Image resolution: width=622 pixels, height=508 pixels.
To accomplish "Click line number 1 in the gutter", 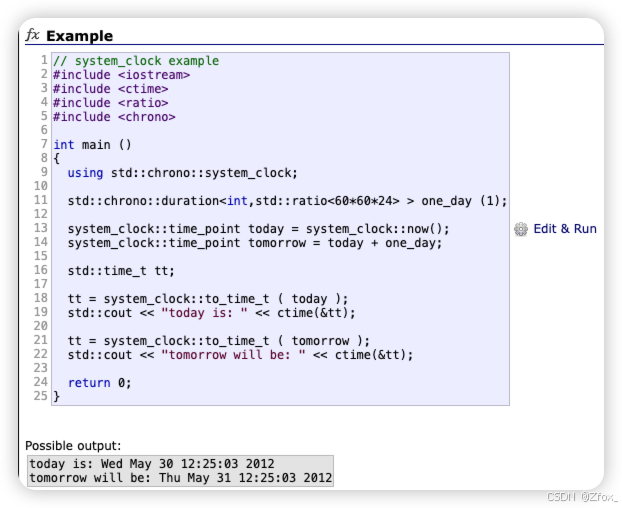I will (x=44, y=60).
